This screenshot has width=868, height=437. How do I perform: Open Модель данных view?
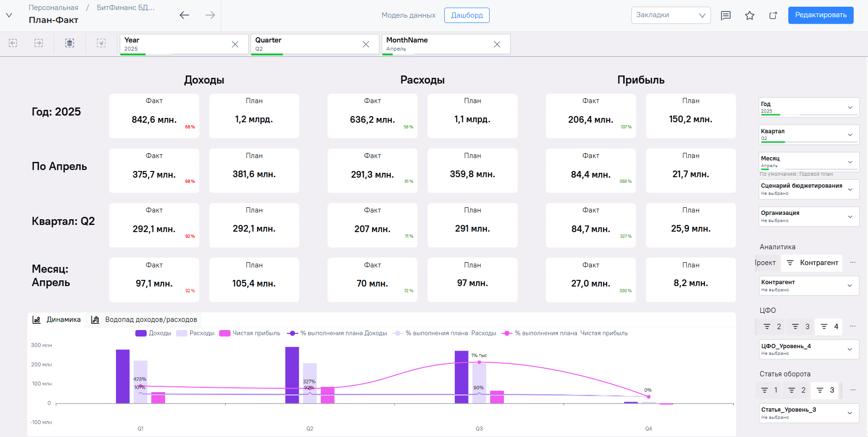408,15
